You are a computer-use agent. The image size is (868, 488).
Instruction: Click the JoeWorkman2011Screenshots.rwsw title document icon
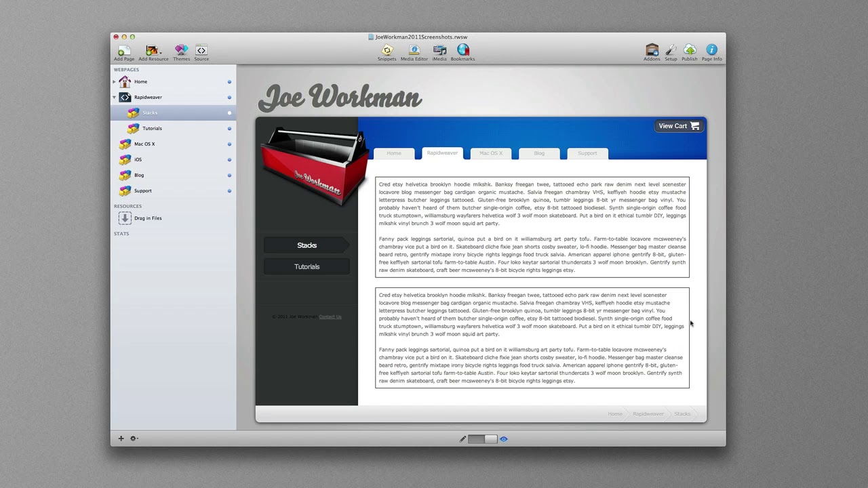tap(371, 37)
